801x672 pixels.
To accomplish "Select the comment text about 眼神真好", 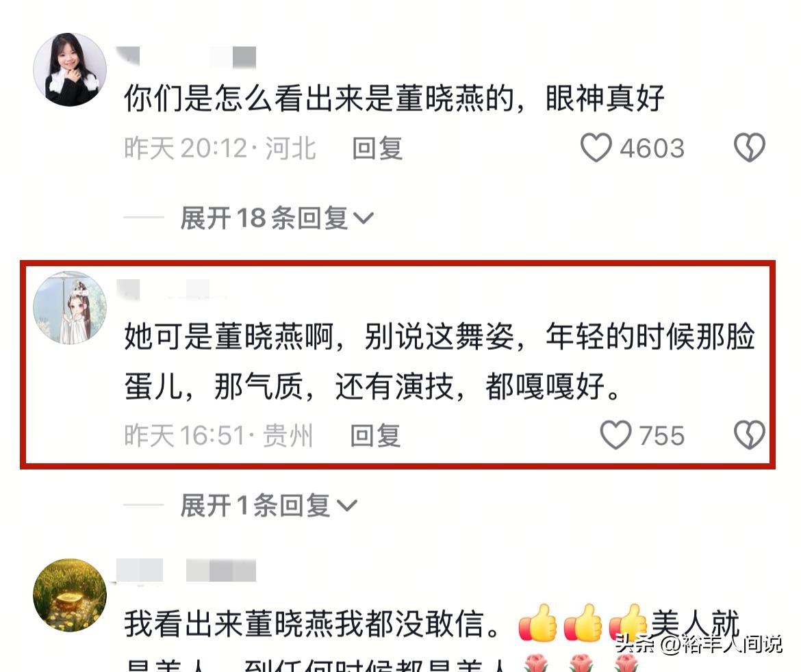I will tap(394, 98).
